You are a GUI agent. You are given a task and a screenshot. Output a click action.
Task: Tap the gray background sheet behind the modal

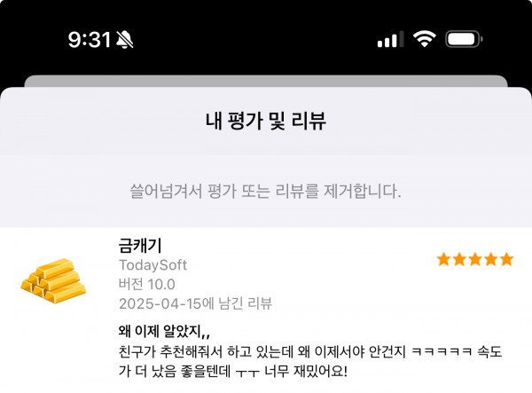click(266, 81)
